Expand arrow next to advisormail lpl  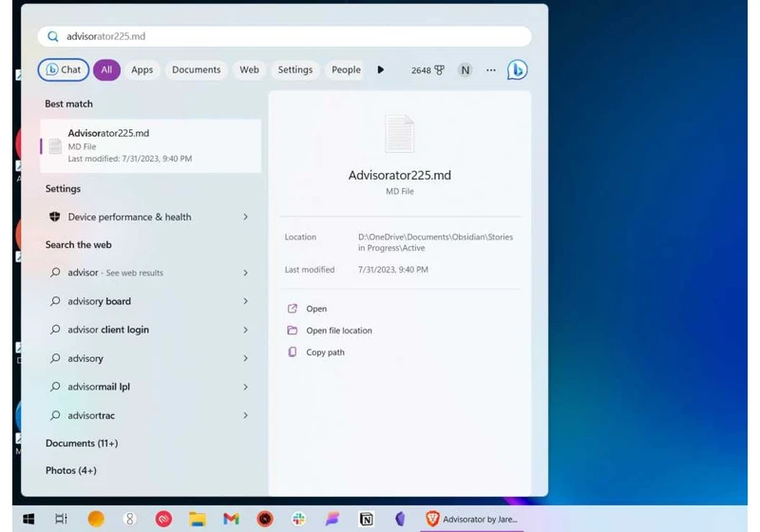(x=246, y=388)
